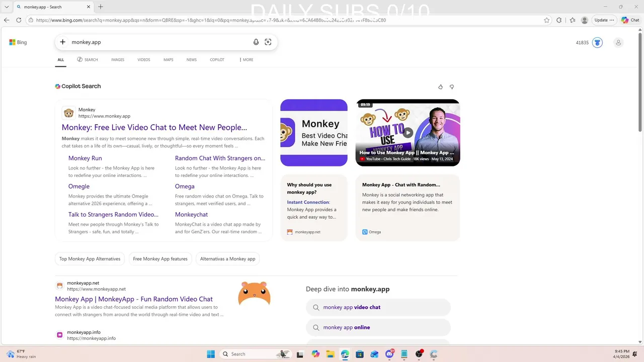
Task: Open File Explorer from the taskbar
Action: pyautogui.click(x=330, y=354)
